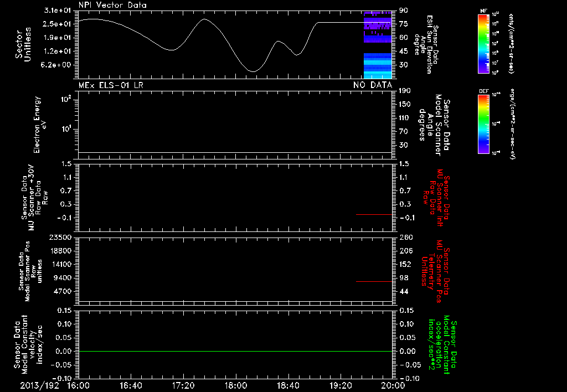Click the blue spectrogram block in NPI panel
This screenshot has height=392, width=567.
click(378, 66)
